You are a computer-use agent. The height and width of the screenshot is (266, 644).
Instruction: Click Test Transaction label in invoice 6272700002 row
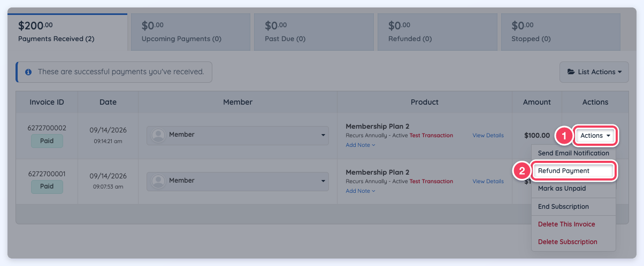[431, 136]
